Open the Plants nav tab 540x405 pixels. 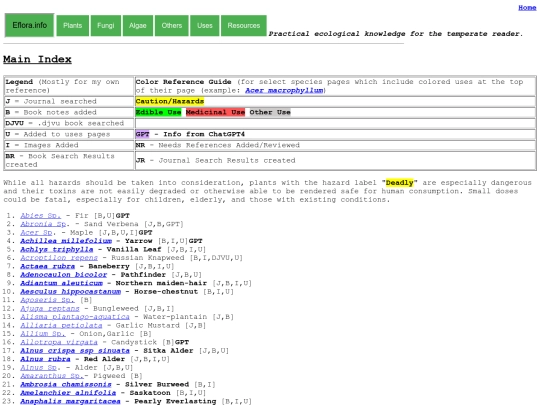73,25
